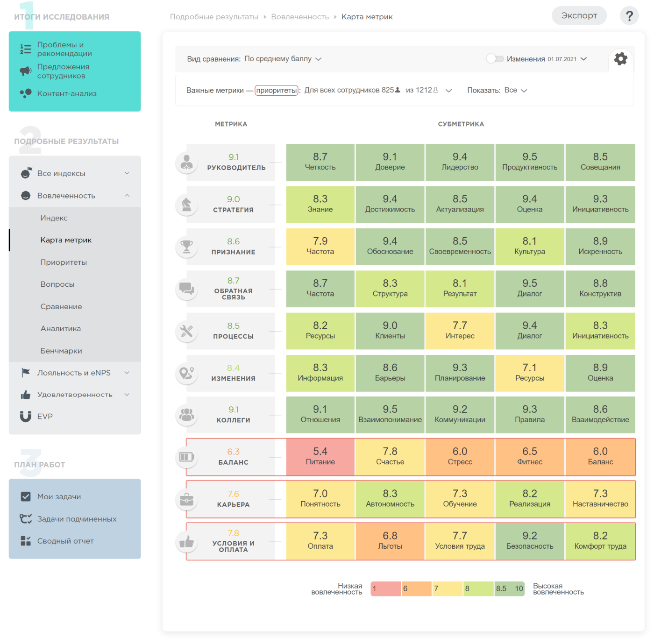Click the 6.8 Льготы submetric cell
The height and width of the screenshot is (644, 654).
pos(390,541)
